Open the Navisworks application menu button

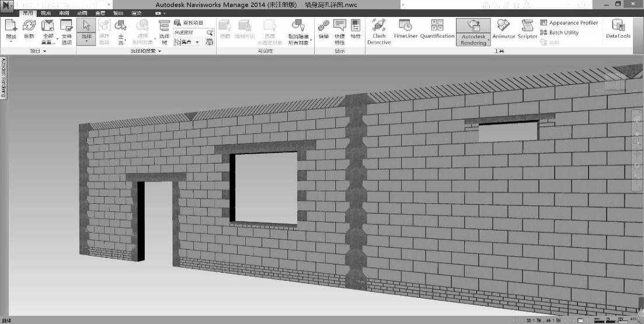tap(8, 5)
